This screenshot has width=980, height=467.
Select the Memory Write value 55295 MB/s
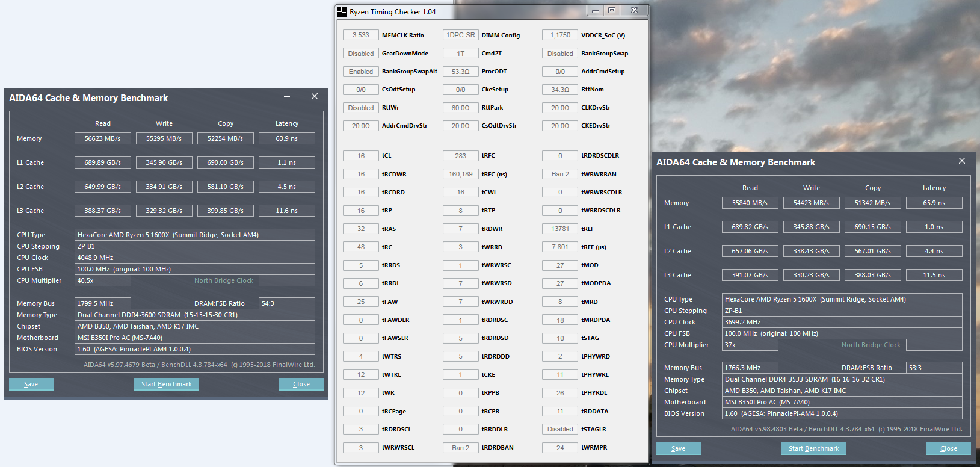point(164,138)
